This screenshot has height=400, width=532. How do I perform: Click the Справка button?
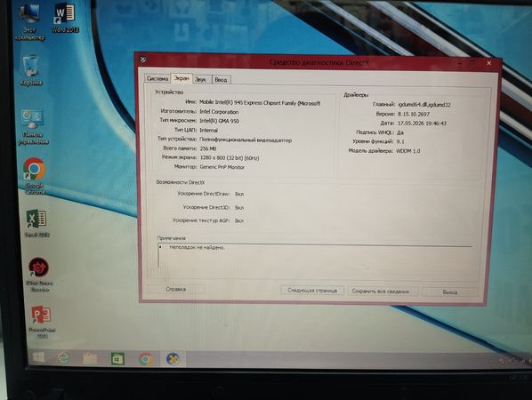(176, 289)
